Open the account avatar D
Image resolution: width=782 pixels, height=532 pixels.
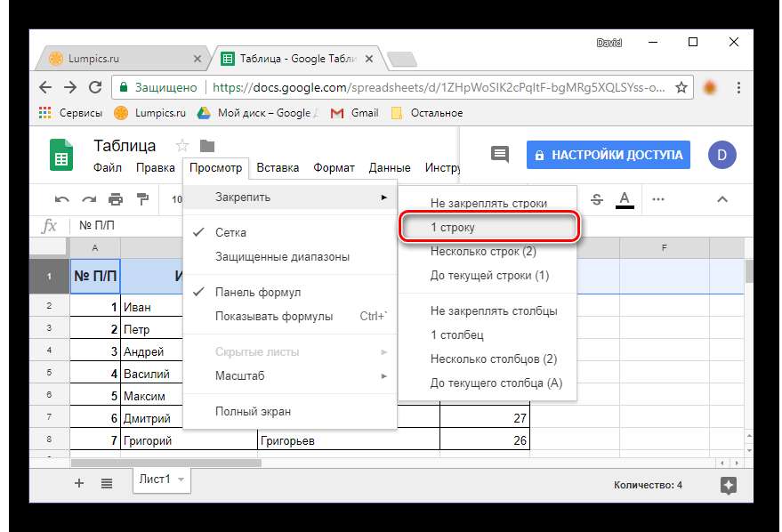[722, 155]
